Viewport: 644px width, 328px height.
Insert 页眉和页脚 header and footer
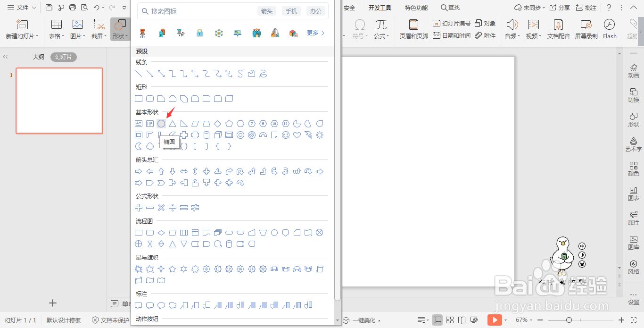(x=413, y=29)
